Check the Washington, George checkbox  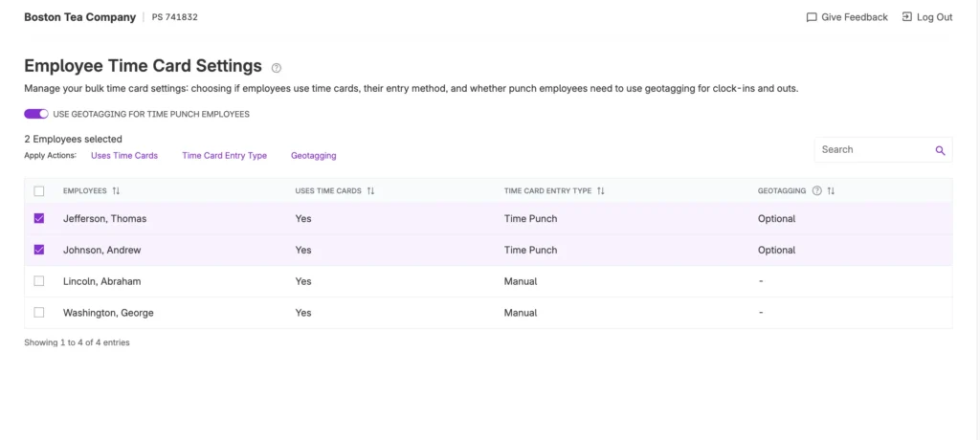coord(39,313)
